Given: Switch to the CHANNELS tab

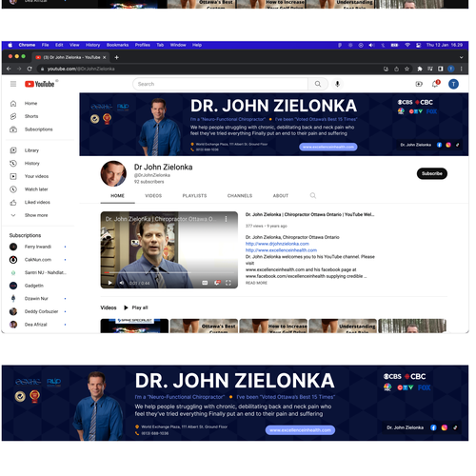Looking at the screenshot, I should click(x=240, y=196).
